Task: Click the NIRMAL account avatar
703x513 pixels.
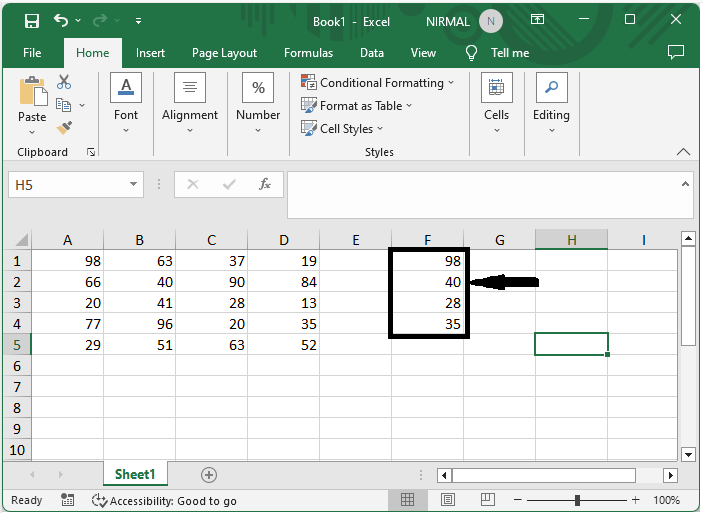Action: click(490, 21)
